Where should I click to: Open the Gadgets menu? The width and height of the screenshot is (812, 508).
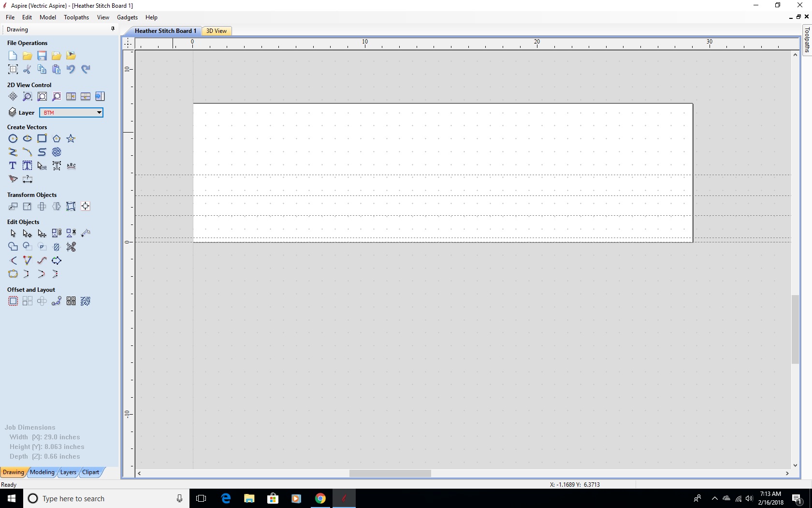click(x=128, y=17)
